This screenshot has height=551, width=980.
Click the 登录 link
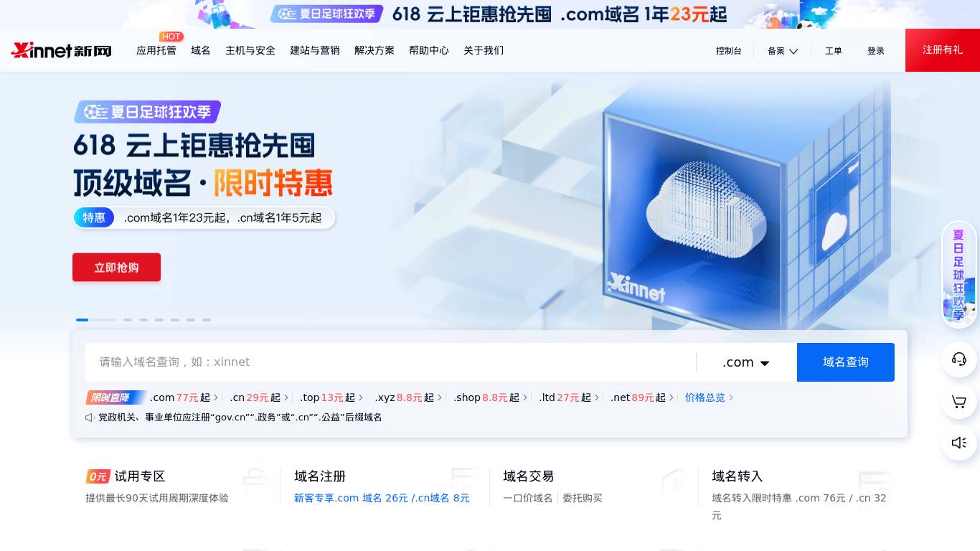click(876, 51)
